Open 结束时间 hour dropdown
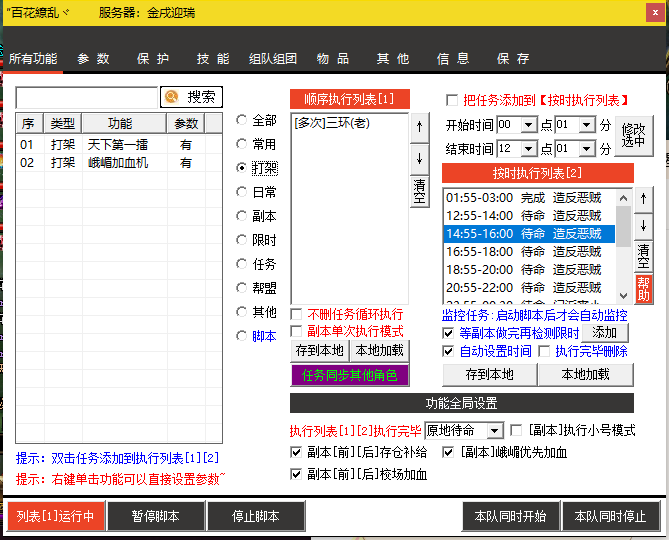This screenshot has height=540, width=669. click(x=529, y=149)
